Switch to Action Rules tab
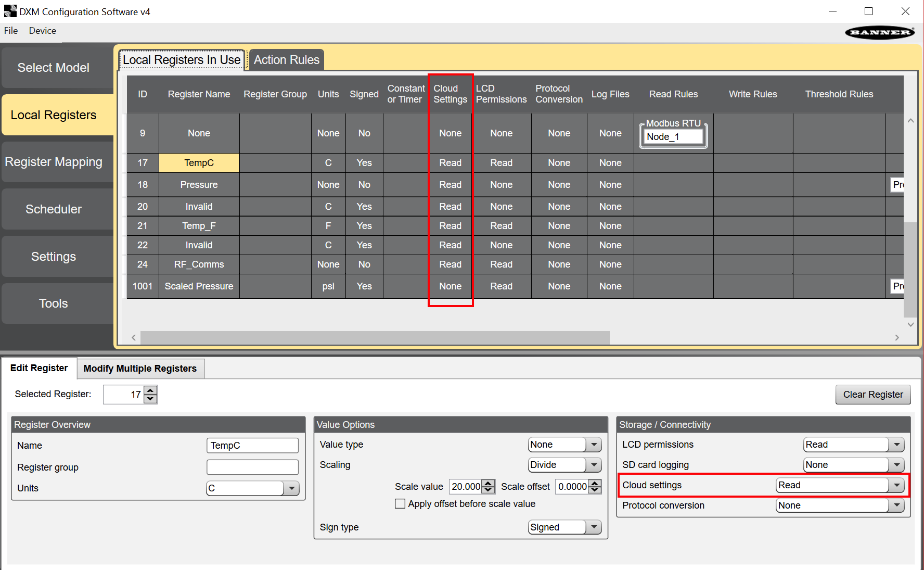924x570 pixels. (x=287, y=60)
